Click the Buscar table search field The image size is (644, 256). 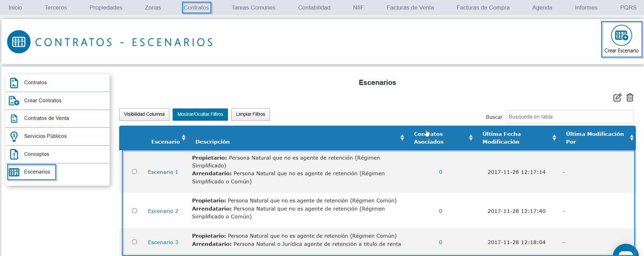(570, 117)
